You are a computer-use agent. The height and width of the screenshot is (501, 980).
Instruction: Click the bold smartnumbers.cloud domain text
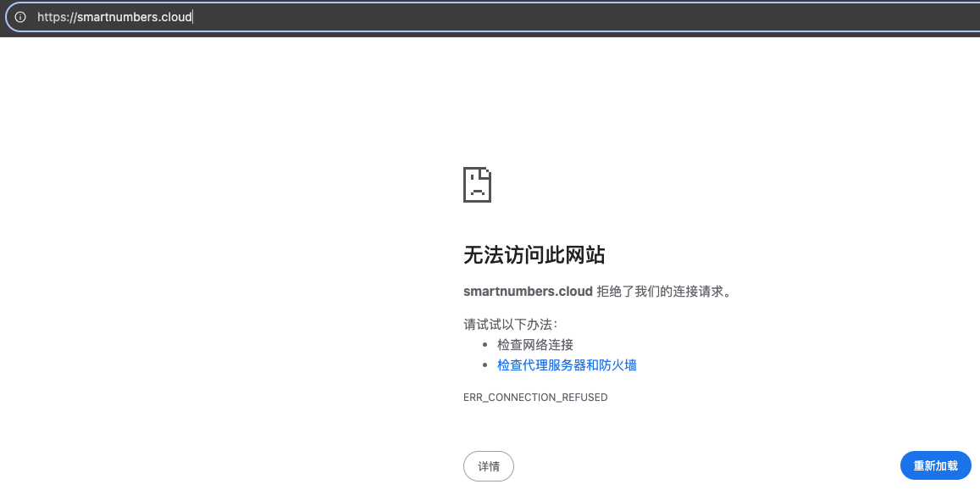coord(528,292)
